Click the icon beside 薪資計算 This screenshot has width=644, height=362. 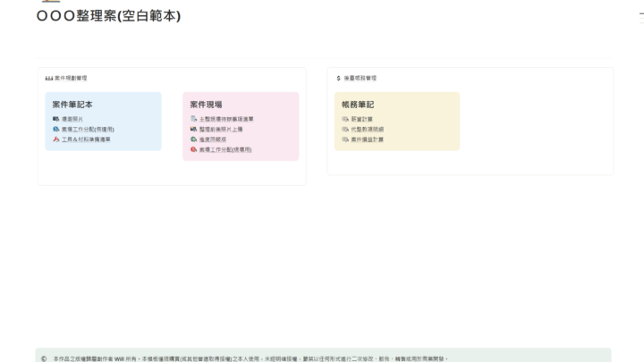click(x=345, y=119)
